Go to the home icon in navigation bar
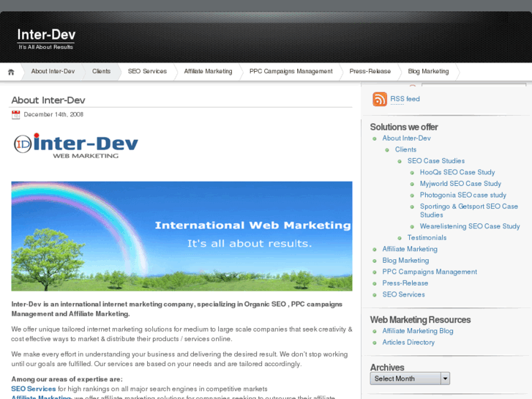This screenshot has height=399, width=532. click(11, 72)
